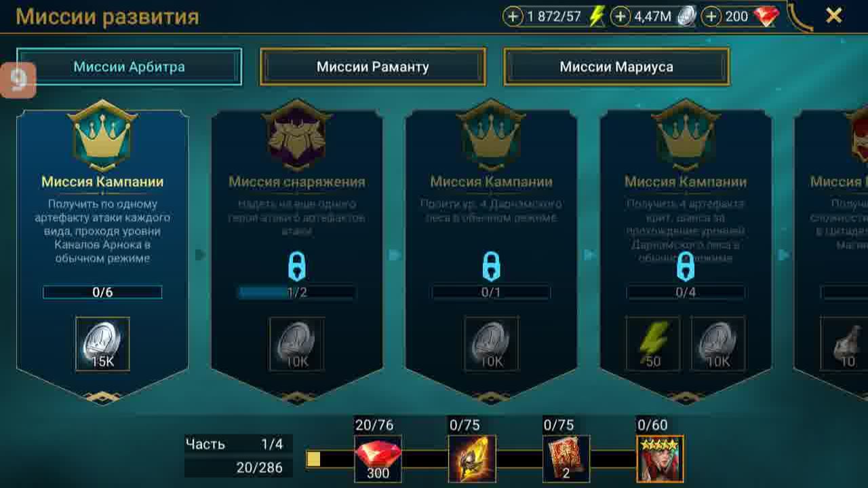Click the arrow after the third mission card

point(589,255)
